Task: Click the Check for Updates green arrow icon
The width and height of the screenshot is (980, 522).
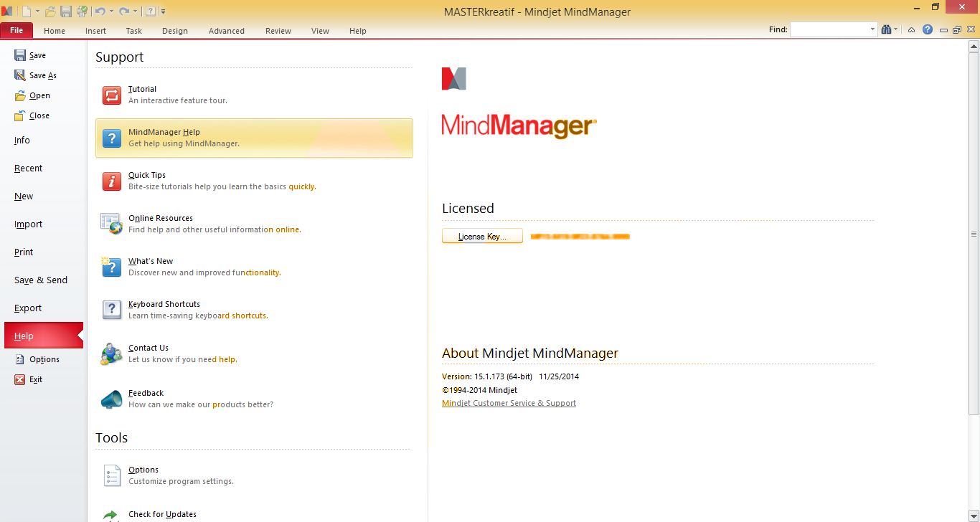Action: pyautogui.click(x=110, y=515)
